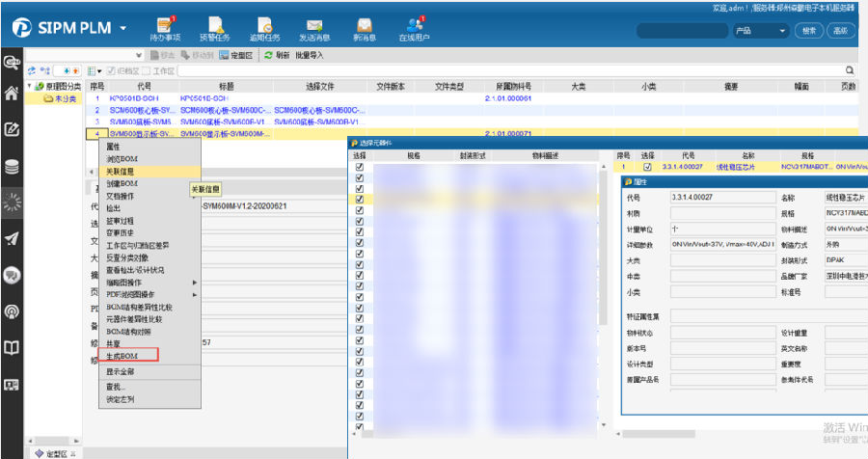Image resolution: width=868 pixels, height=459 pixels.
Task: Click the 刷新 refresh button
Action: 276,56
